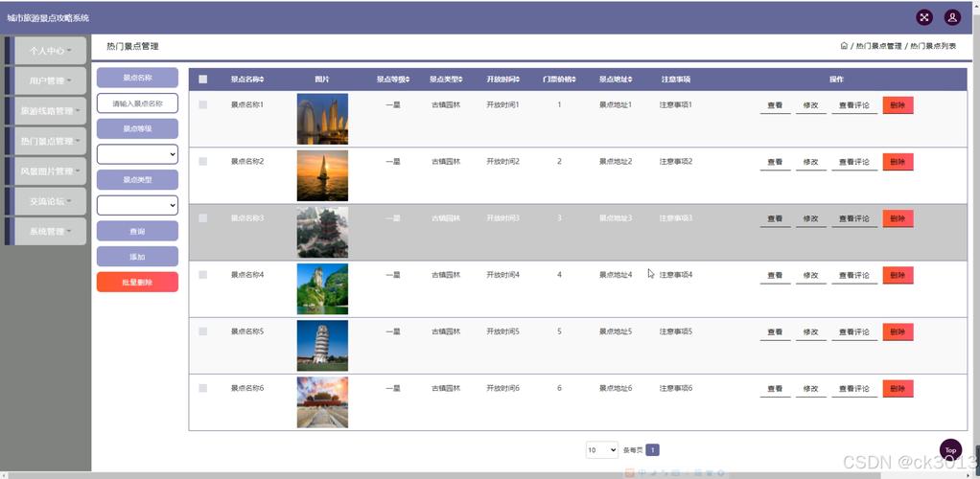The width and height of the screenshot is (980, 479).
Task: Open the page size dropdown showing 10
Action: (602, 449)
